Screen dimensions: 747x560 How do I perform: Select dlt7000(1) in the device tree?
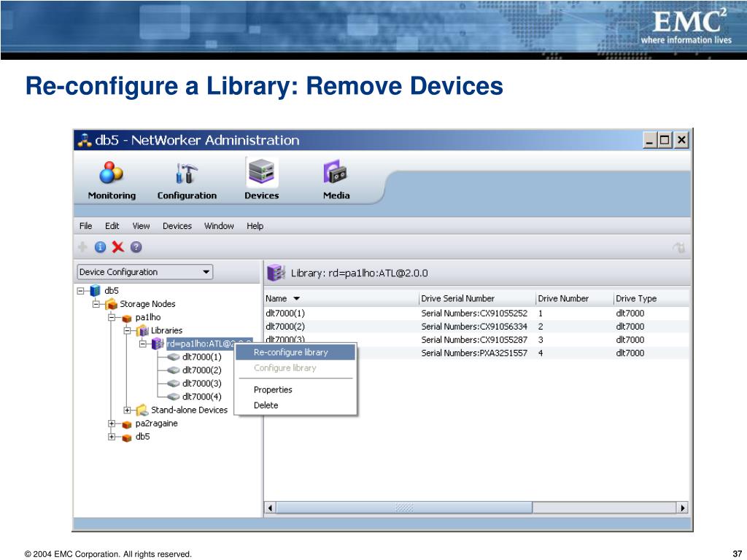202,357
